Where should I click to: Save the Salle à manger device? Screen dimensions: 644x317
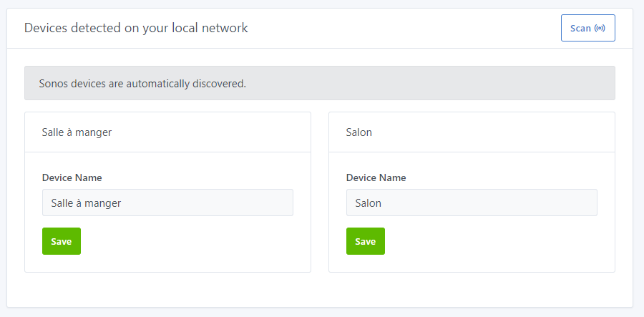(62, 241)
